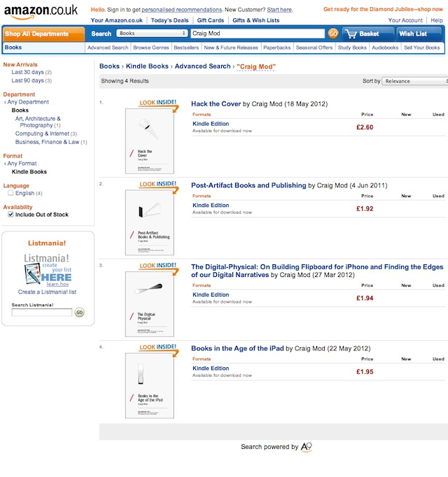Tick the English language checkbox
The width and height of the screenshot is (448, 477).
(10, 193)
